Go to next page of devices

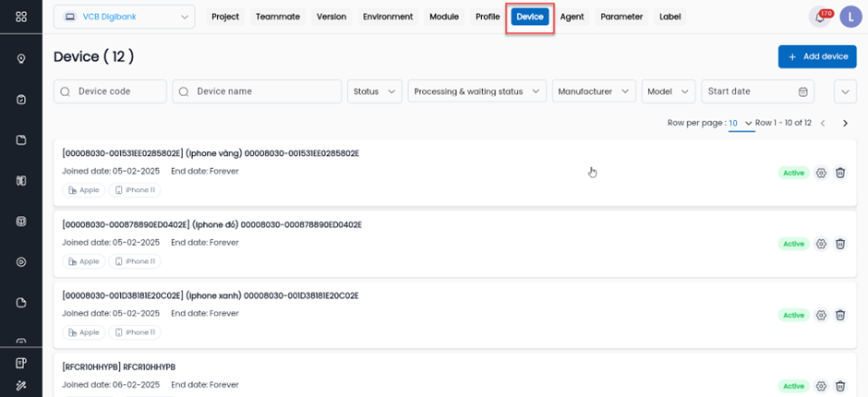point(845,123)
